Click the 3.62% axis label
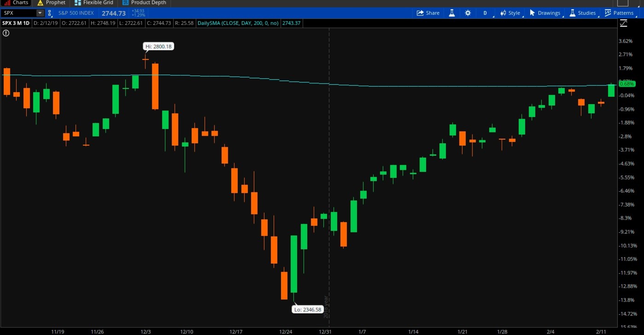This screenshot has width=644, height=335. [x=626, y=41]
